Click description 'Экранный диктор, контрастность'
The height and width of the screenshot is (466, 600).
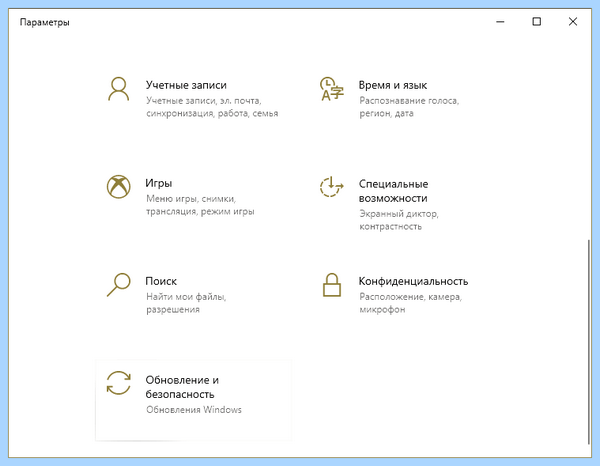399,220
